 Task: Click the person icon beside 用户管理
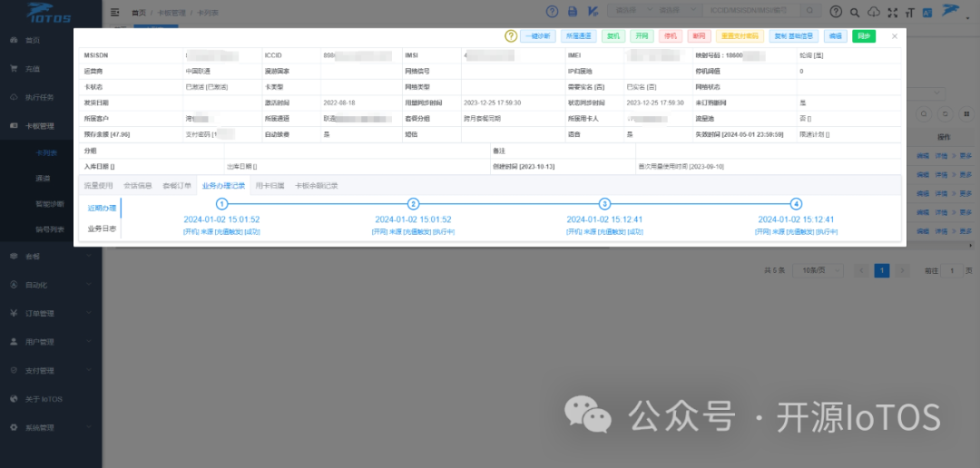click(x=14, y=342)
